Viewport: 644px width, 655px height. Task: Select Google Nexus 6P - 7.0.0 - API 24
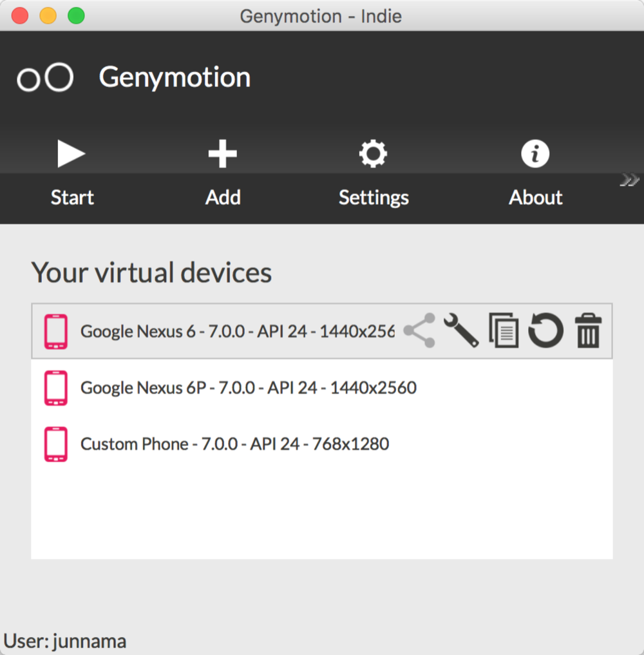click(x=249, y=388)
